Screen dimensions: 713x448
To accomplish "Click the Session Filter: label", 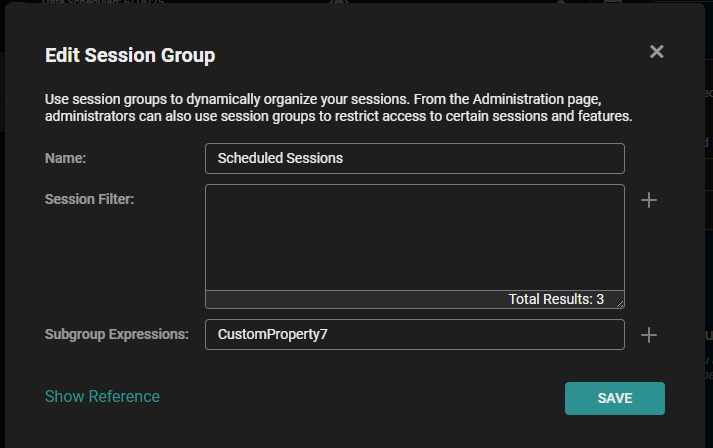I will [x=89, y=199].
